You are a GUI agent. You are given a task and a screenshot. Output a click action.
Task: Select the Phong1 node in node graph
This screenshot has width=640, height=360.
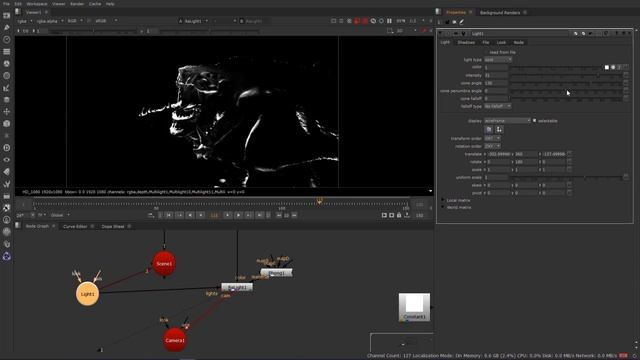(x=276, y=273)
